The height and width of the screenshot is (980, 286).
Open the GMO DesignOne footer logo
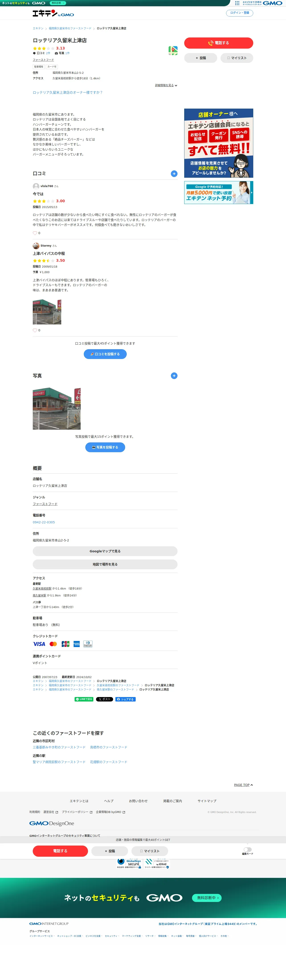pyautogui.click(x=52, y=823)
